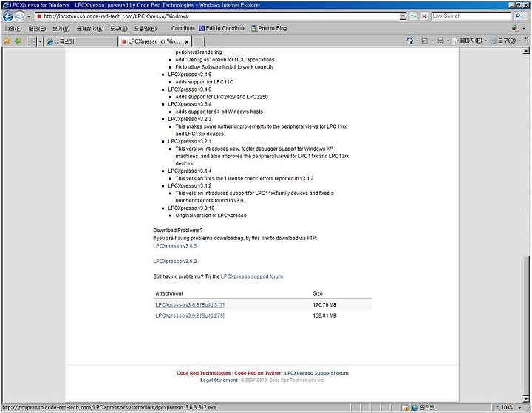Viewport: 532px width, 413px height.
Task: Click the 158.81 MB size value
Action: tap(324, 316)
